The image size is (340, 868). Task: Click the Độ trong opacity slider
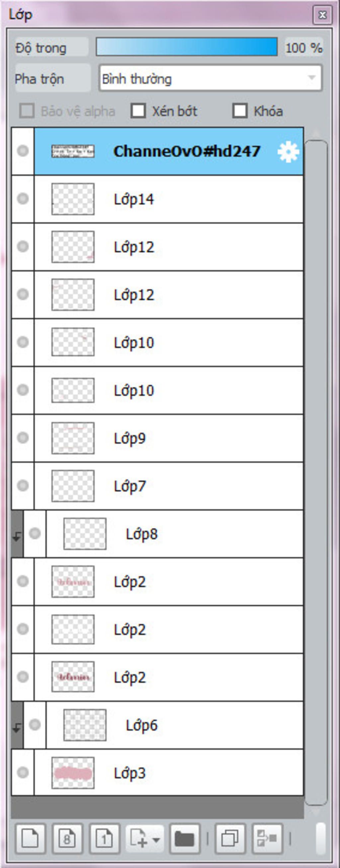(187, 47)
